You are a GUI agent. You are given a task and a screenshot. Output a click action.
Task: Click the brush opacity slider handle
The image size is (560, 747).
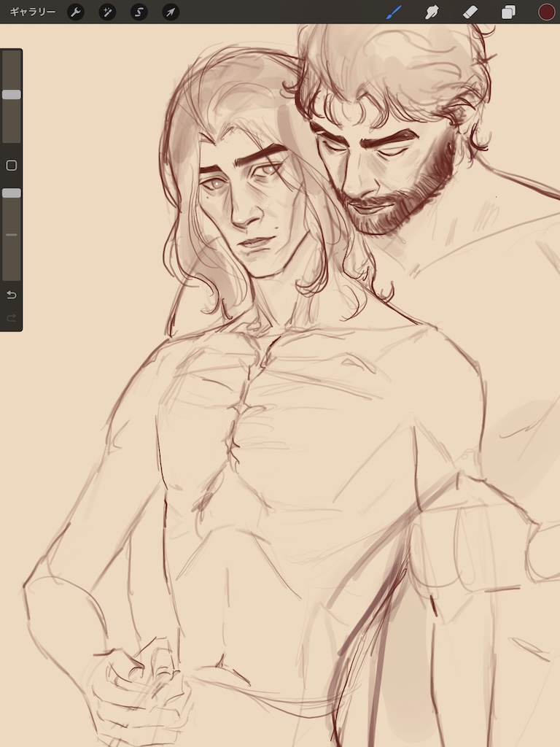(12, 193)
